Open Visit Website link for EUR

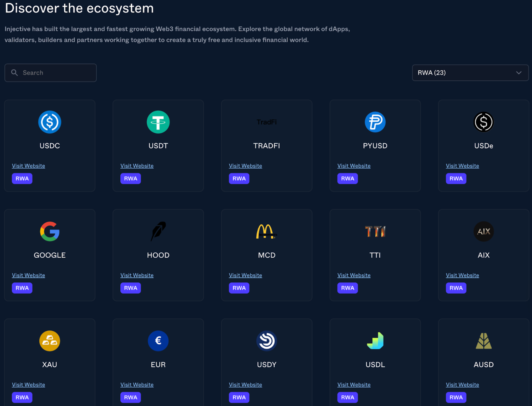pos(137,385)
